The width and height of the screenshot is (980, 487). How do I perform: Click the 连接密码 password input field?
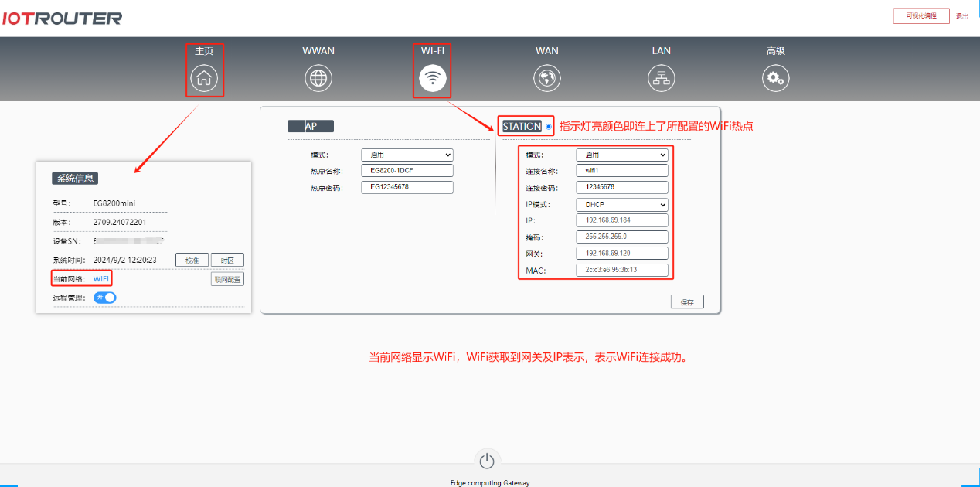pyautogui.click(x=622, y=186)
